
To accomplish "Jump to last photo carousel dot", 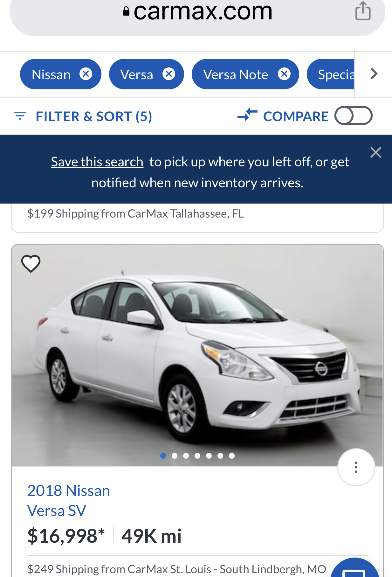I will (x=232, y=456).
